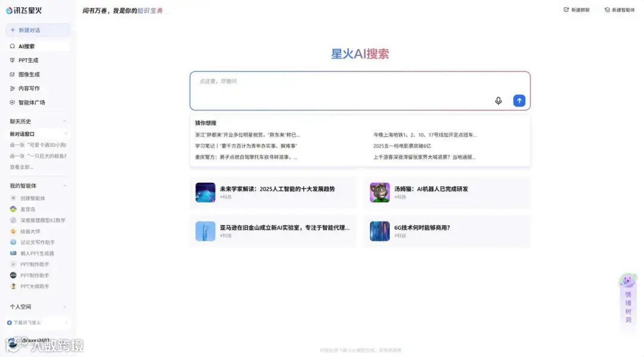644x357 pixels.
Task: Click the 6G技术 card thumbnail
Action: coord(380,231)
